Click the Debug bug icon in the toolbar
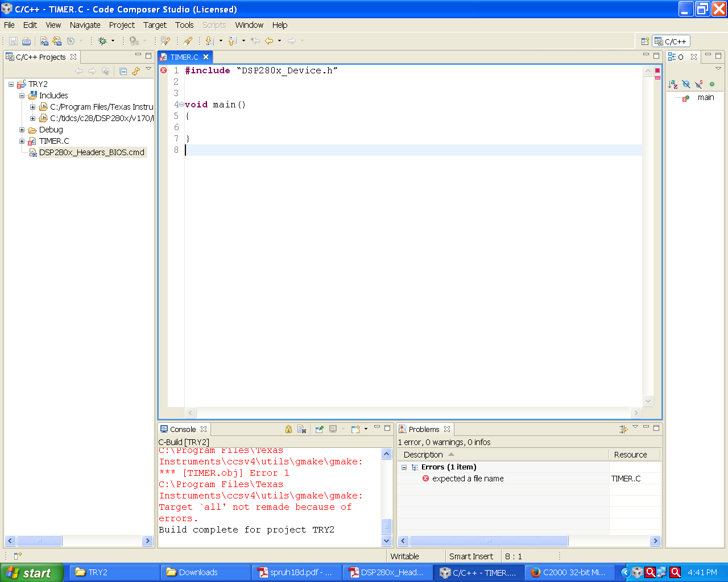Viewport: 728px width, 582px height. click(102, 41)
